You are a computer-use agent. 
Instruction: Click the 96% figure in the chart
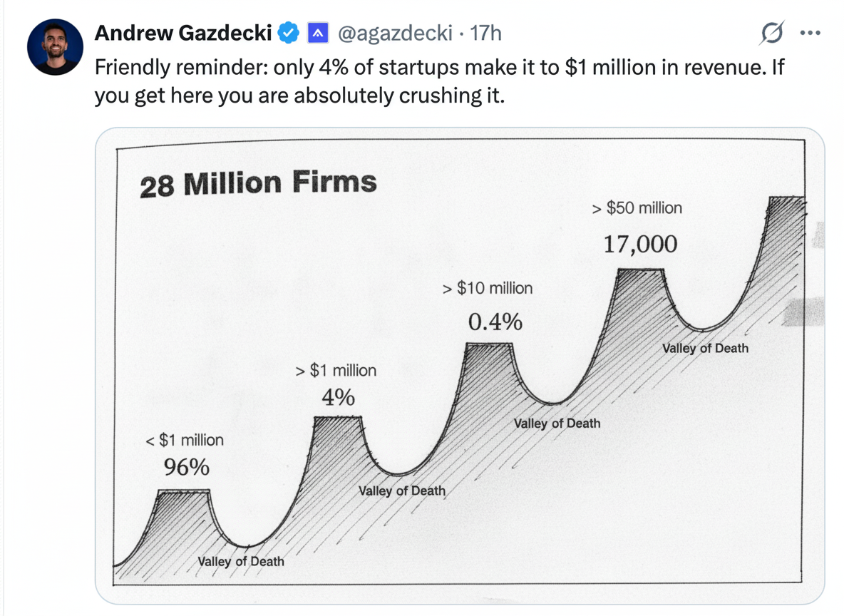187,468
